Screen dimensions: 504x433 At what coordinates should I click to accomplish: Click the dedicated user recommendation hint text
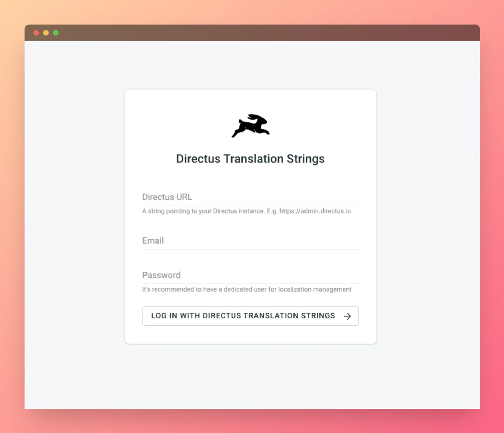247,289
